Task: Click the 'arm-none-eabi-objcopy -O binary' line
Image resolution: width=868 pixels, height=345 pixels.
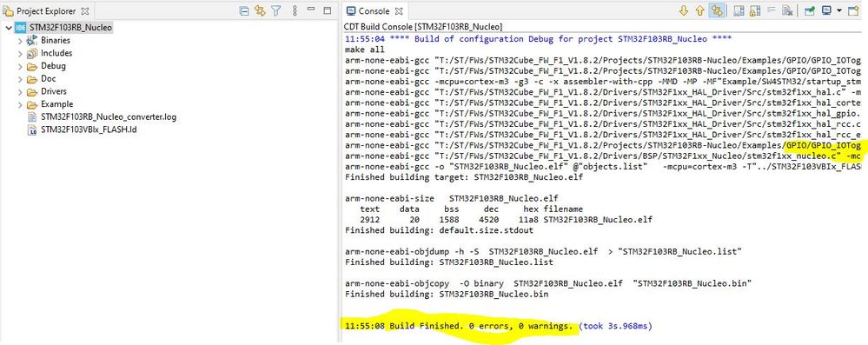Action: 548,283
